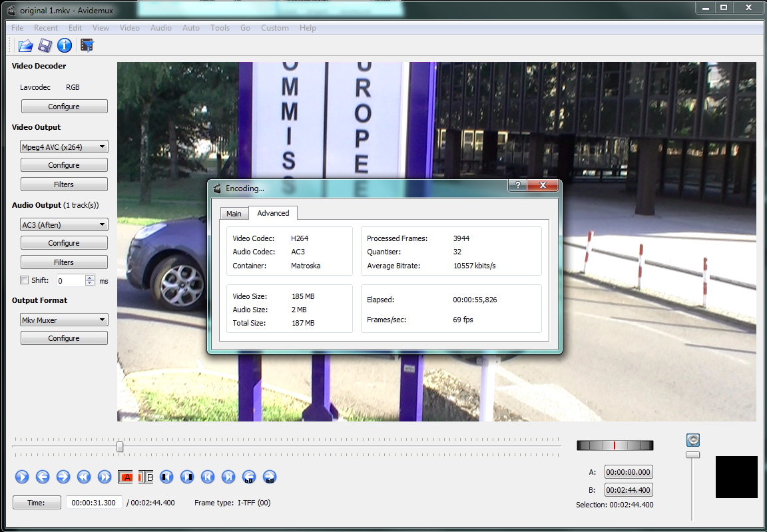Click the current time field 00:00:31.300
Image resolution: width=767 pixels, height=532 pixels.
(94, 503)
